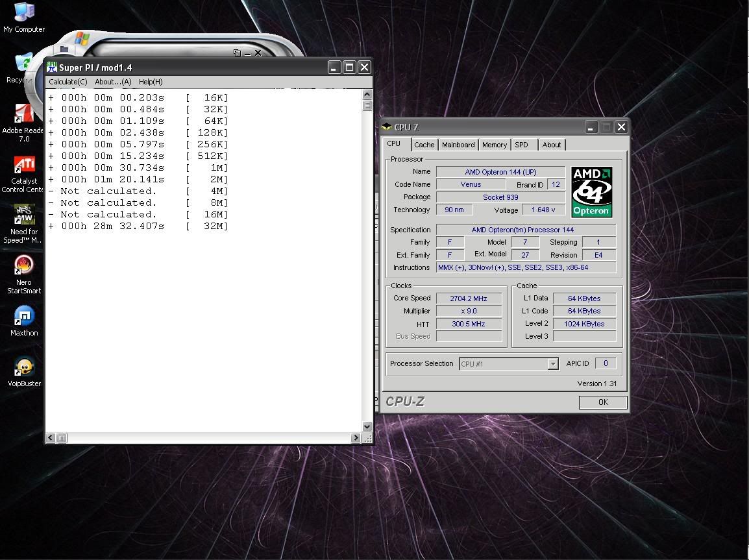Click the 16K result line 00.203s
Image resolution: width=749 pixels, height=560 pixels.
(138, 97)
